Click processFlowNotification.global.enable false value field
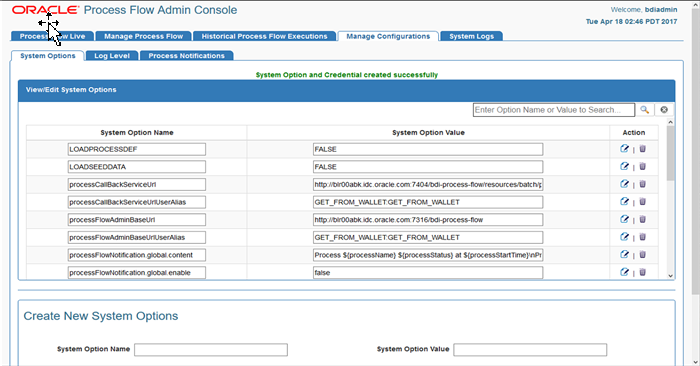Viewport: 700px width, 366px height. (x=428, y=273)
